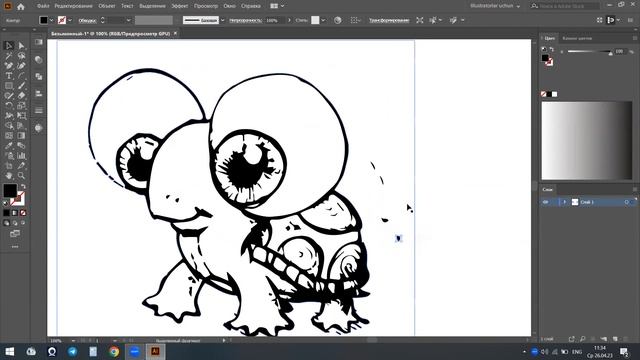Select the Curvature tool
Viewport: 640px width, 360px height.
21,66
